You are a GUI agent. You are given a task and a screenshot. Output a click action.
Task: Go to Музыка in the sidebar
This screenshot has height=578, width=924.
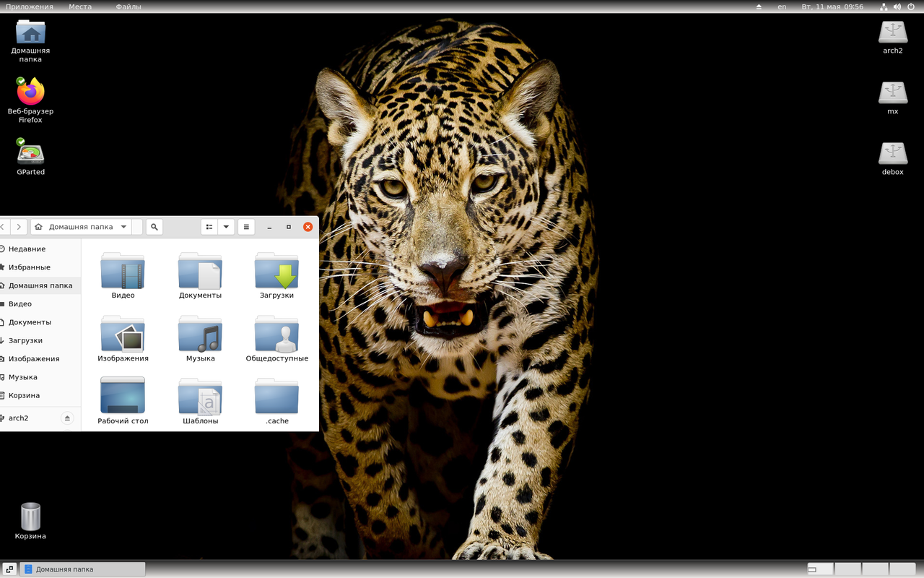(40, 377)
